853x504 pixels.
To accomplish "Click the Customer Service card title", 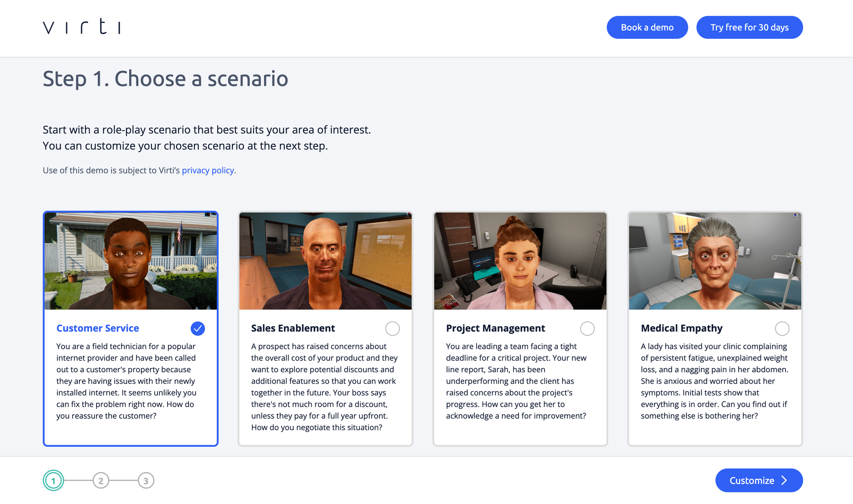I will [98, 328].
